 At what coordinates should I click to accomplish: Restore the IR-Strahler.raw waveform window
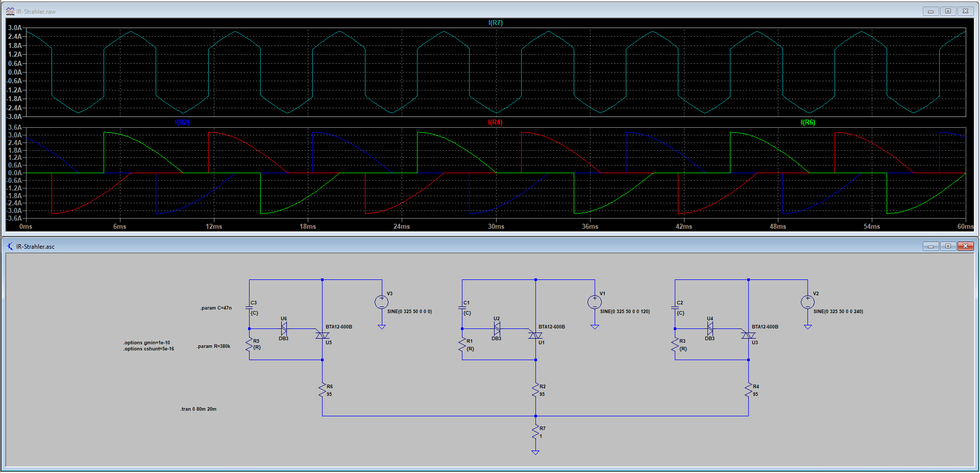pyautogui.click(x=948, y=11)
